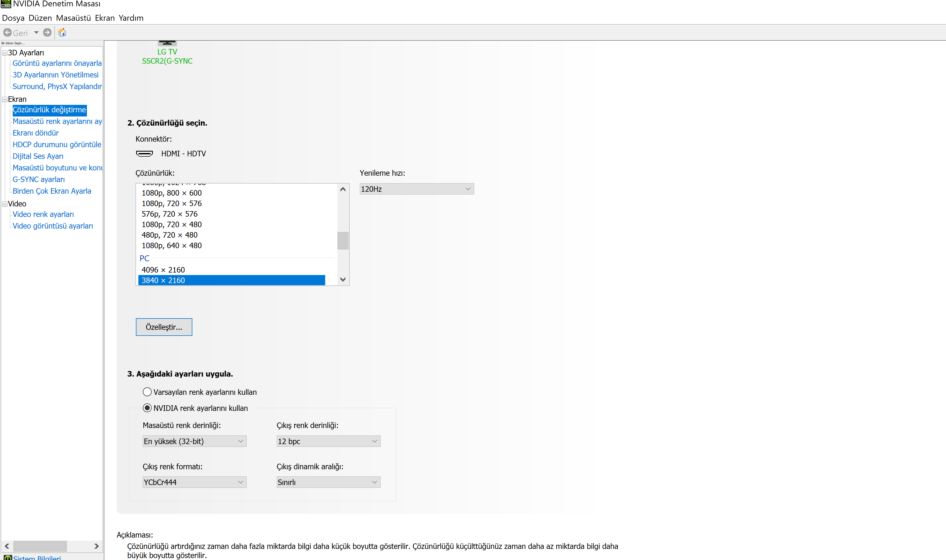Click the HDMI connector icon

pyautogui.click(x=144, y=154)
